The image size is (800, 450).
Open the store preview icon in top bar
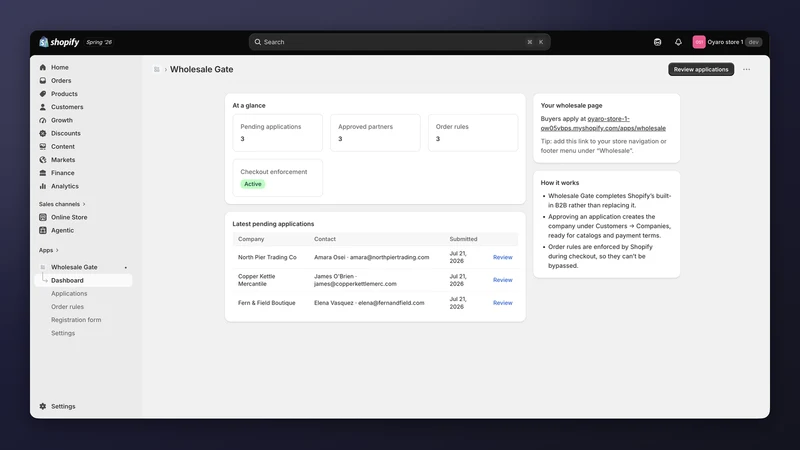[657, 42]
